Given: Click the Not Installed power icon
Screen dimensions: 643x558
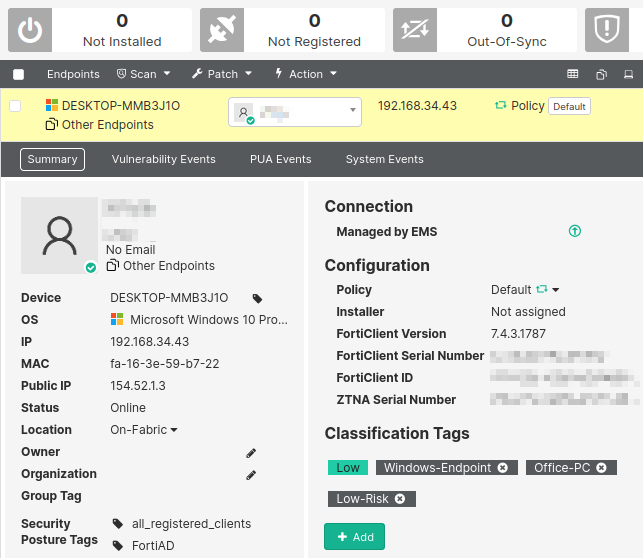Looking at the screenshot, I should point(30,31).
